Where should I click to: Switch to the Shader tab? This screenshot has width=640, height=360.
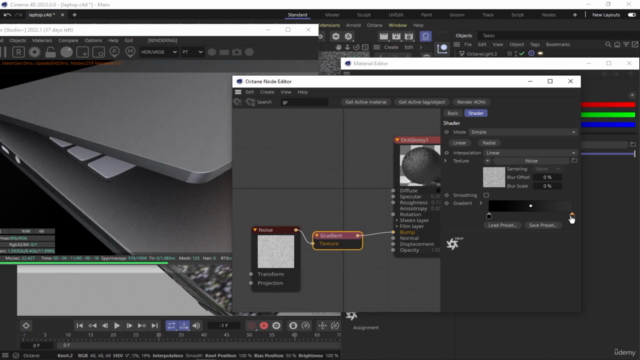pos(476,113)
